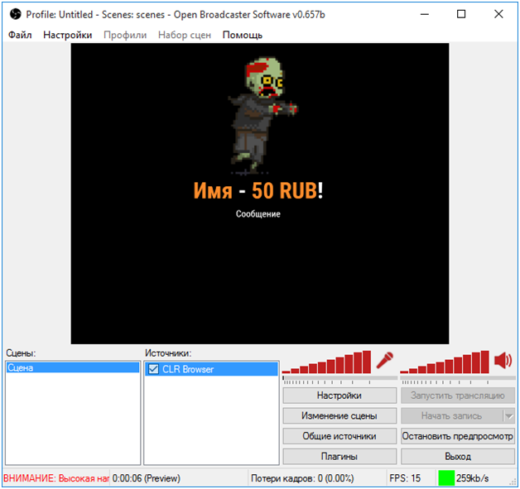Open the Плагины button
This screenshot has width=520, height=489.
tap(339, 456)
